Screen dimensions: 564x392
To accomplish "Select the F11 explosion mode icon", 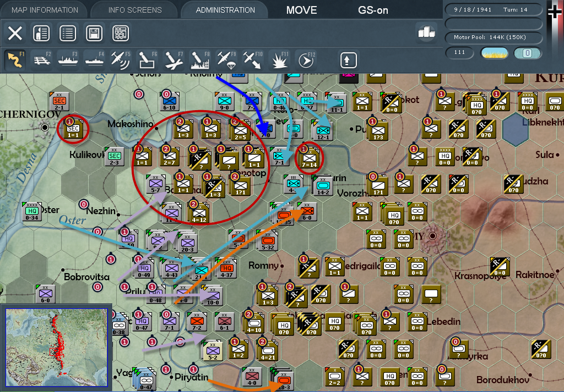I will (279, 60).
